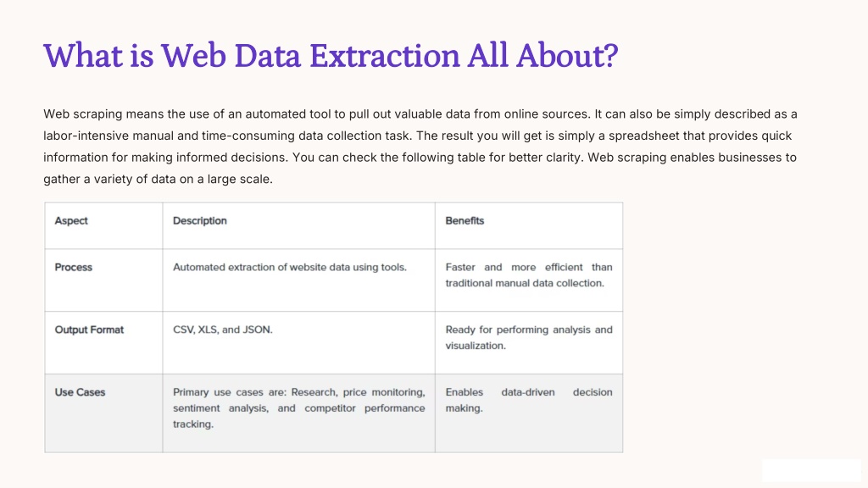
Task: Click the "Output Format" row label
Action: tap(89, 330)
